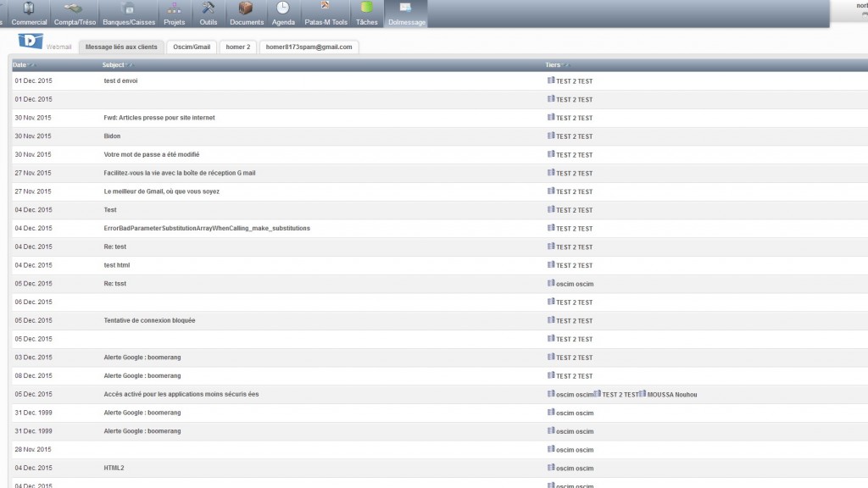Open 'oscim oscim' tiers in 'Re: tsst' row
Viewport: 868px width, 488px height.
[x=575, y=284]
